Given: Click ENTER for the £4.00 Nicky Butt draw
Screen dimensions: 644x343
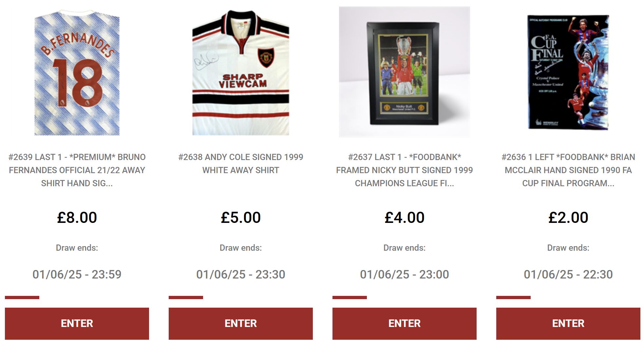Looking at the screenshot, I should 405,323.
